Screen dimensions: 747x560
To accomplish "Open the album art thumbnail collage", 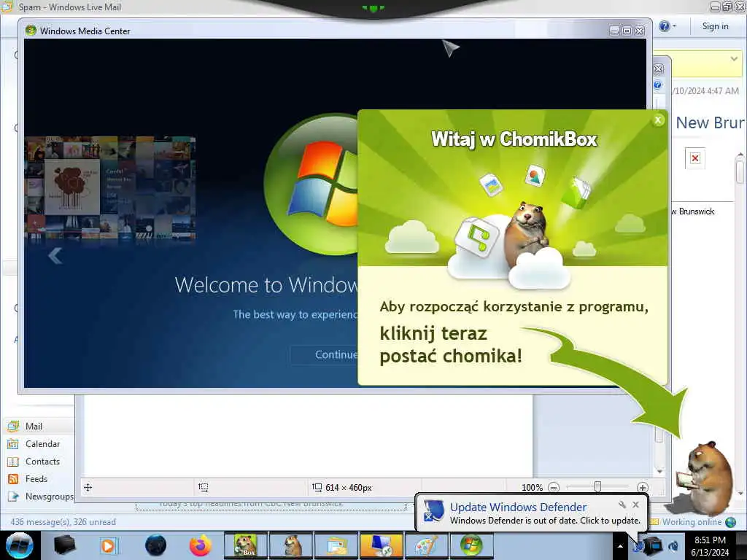I will (x=109, y=188).
